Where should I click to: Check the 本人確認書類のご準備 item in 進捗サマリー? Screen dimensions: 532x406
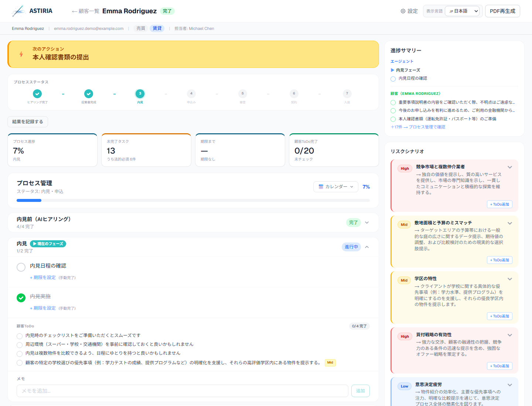coord(393,119)
